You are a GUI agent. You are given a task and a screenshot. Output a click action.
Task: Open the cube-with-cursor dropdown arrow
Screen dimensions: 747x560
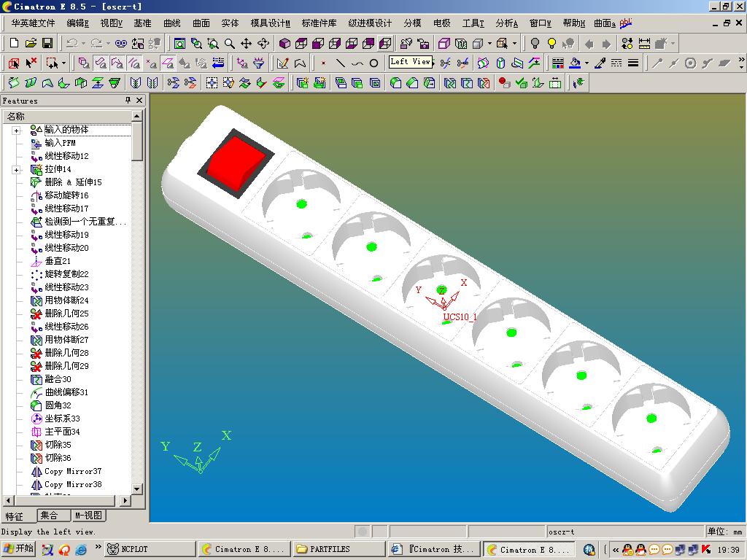click(514, 44)
